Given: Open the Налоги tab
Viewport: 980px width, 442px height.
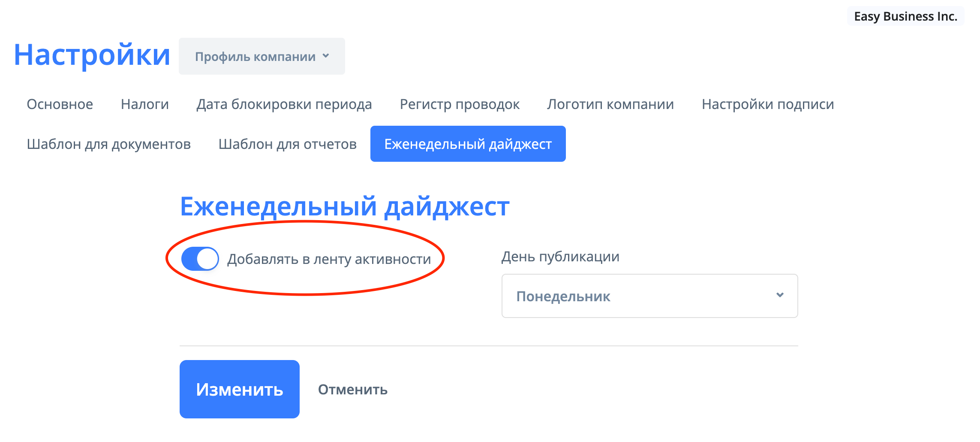Looking at the screenshot, I should tap(144, 104).
